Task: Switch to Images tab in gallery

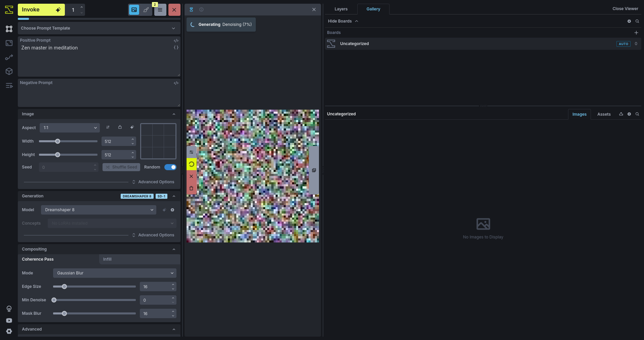Action: tap(579, 114)
